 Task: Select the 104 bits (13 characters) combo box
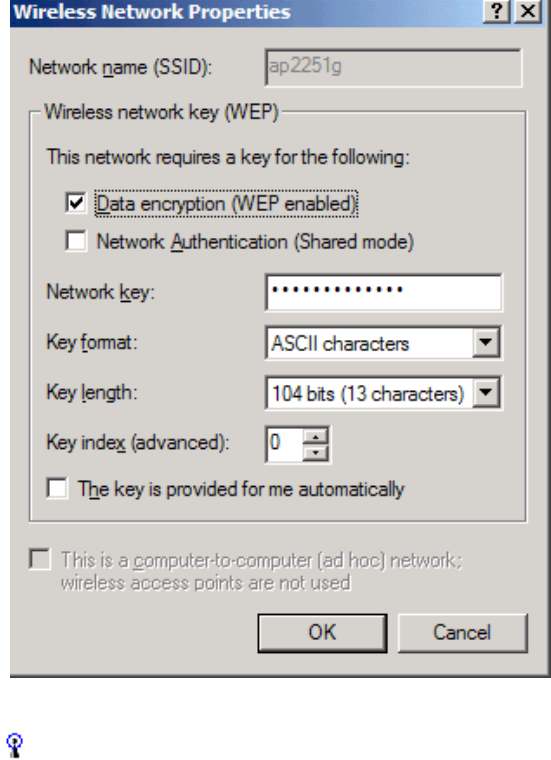click(x=383, y=393)
